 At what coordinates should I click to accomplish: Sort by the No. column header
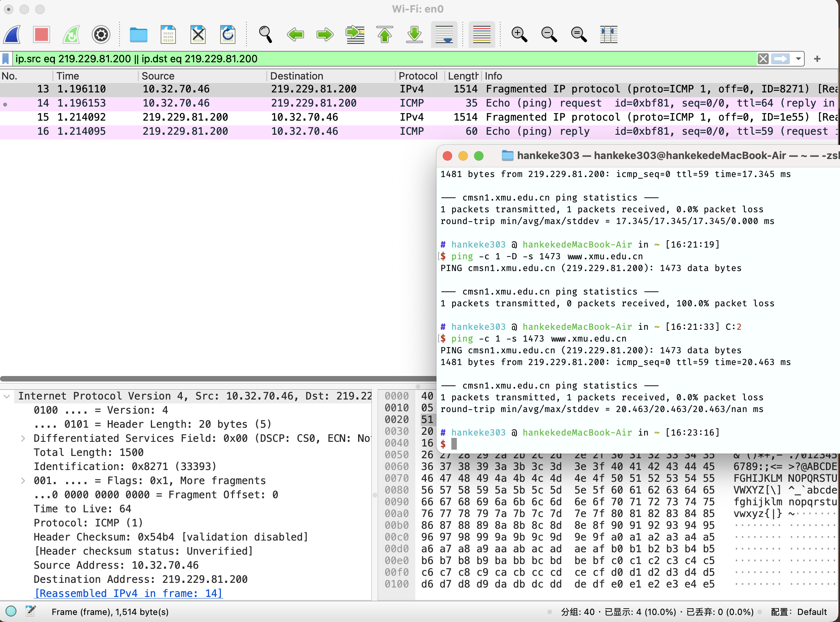point(26,76)
